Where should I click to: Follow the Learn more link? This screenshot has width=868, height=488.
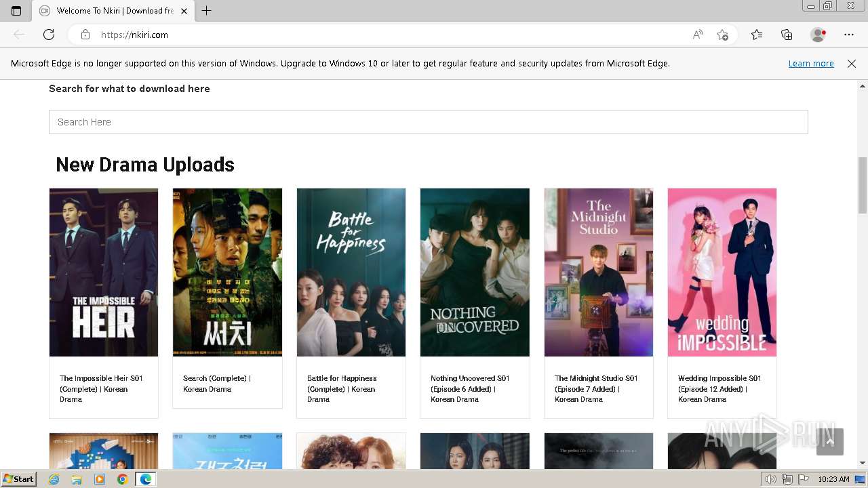tap(811, 64)
